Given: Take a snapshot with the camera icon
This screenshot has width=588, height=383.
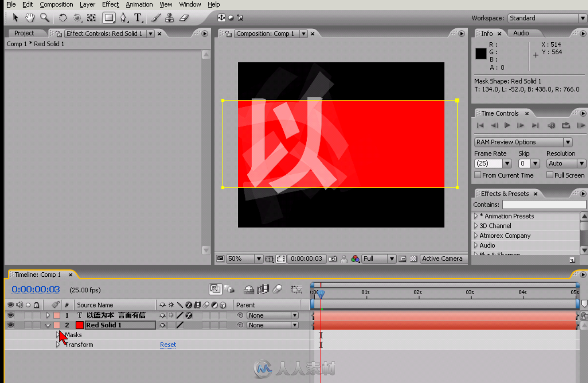Looking at the screenshot, I should click(x=333, y=259).
